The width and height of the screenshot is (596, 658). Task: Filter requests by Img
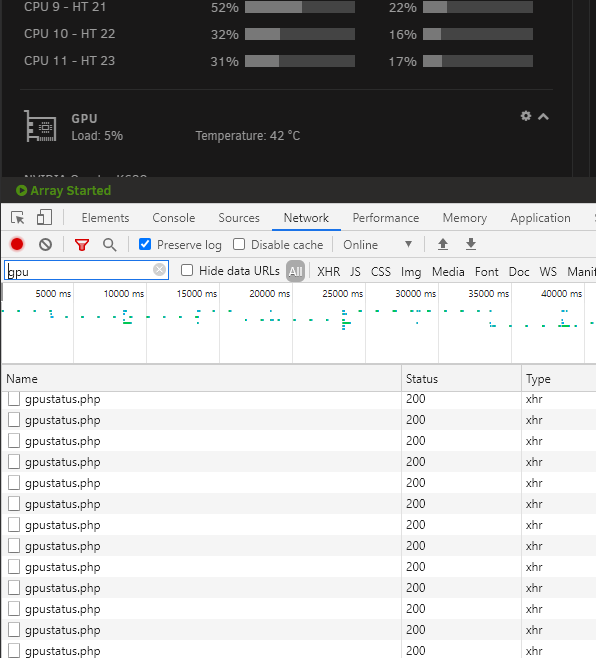pos(411,272)
